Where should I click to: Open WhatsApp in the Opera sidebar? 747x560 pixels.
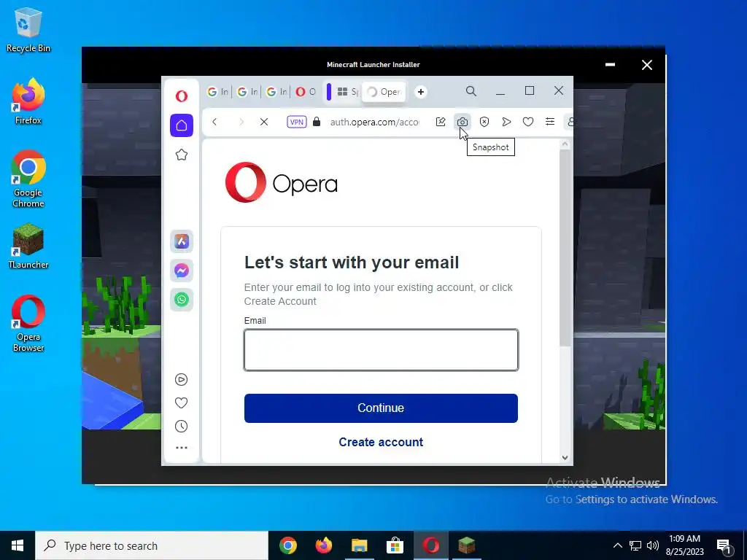[x=182, y=300]
